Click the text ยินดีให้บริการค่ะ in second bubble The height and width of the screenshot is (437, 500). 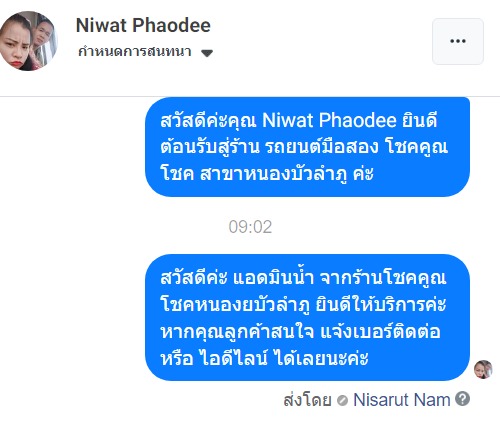click(381, 305)
